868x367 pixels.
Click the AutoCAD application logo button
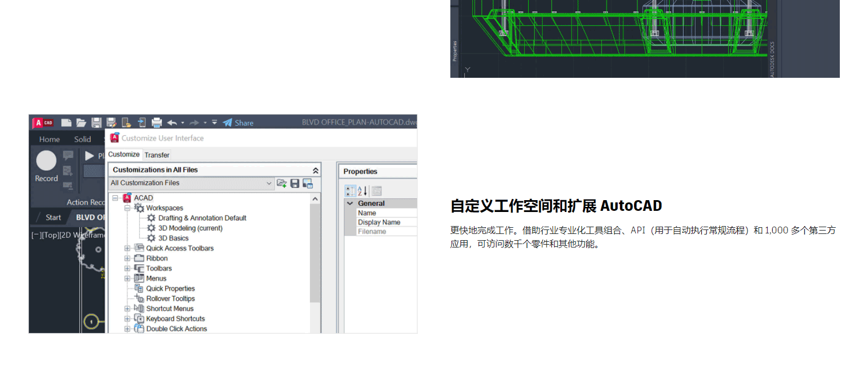[43, 122]
